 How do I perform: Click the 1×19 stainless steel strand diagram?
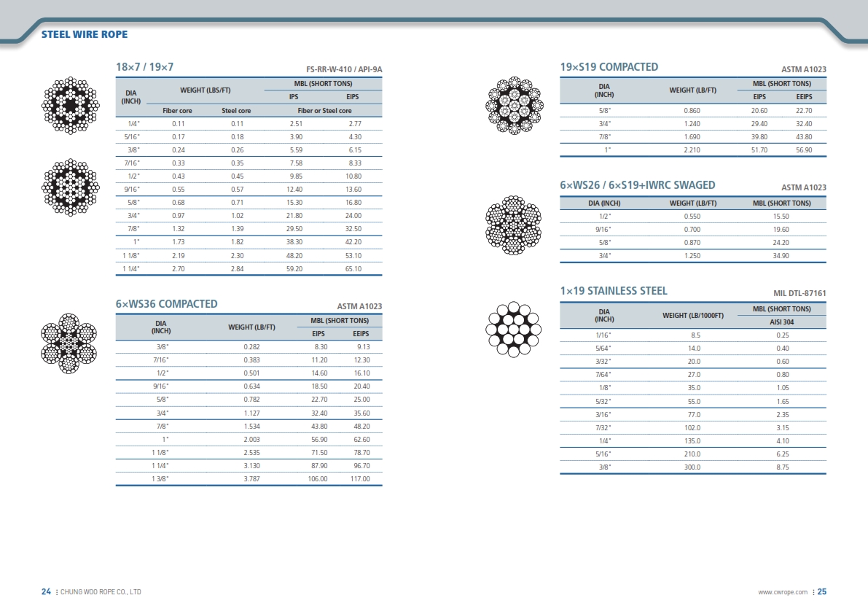click(513, 330)
